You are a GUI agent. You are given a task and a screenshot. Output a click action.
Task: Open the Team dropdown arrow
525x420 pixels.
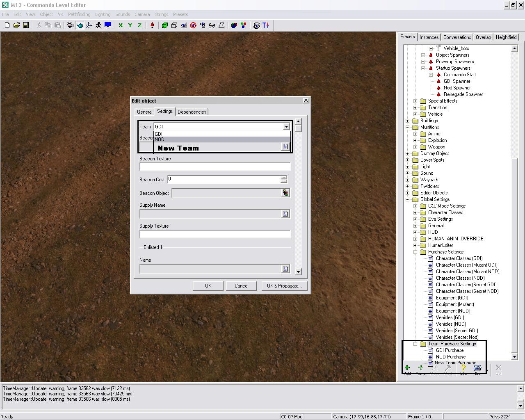(286, 127)
